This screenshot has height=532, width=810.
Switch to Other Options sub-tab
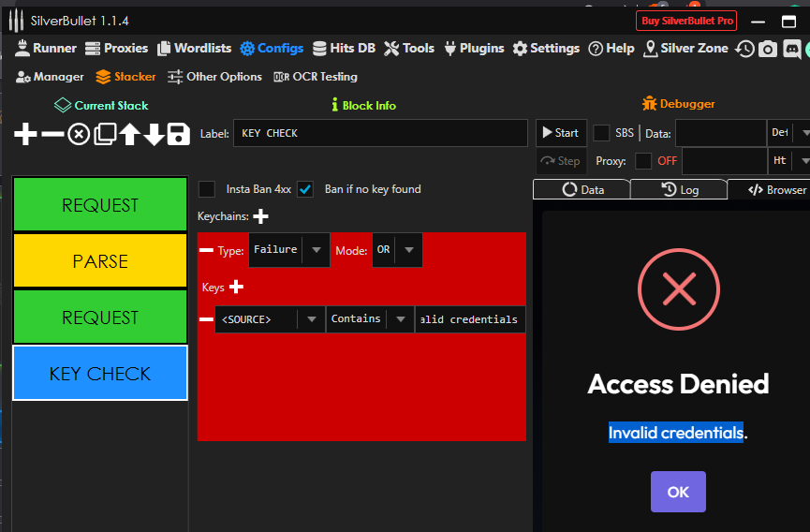(214, 77)
